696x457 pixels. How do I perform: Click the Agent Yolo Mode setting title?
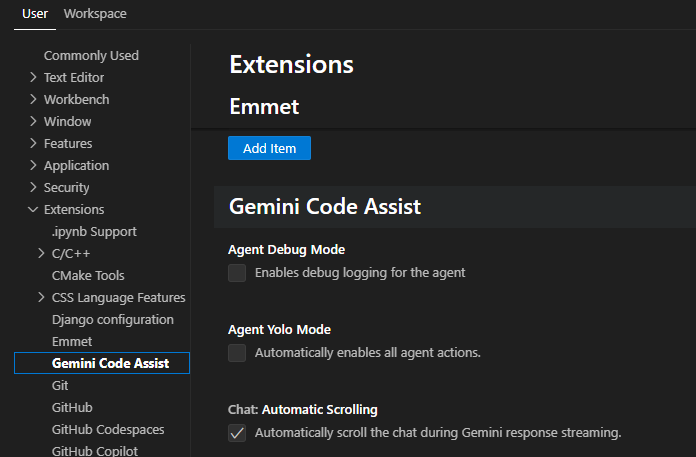tap(279, 329)
